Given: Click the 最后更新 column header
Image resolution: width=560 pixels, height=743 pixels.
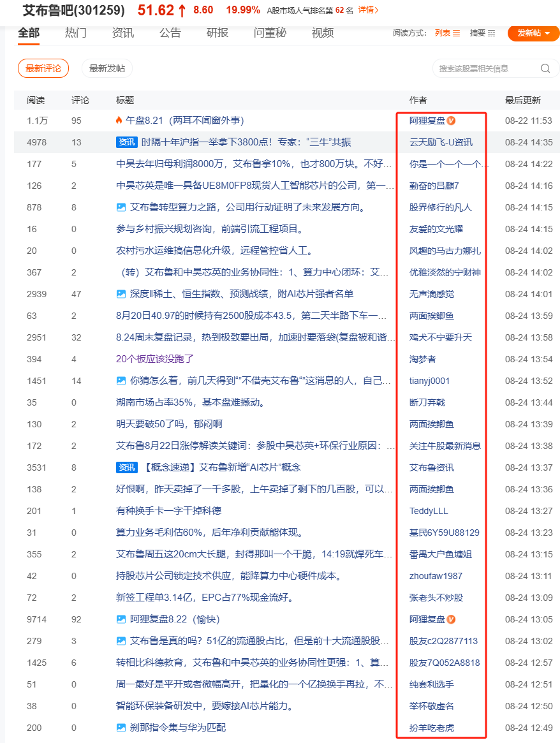Looking at the screenshot, I should (522, 100).
